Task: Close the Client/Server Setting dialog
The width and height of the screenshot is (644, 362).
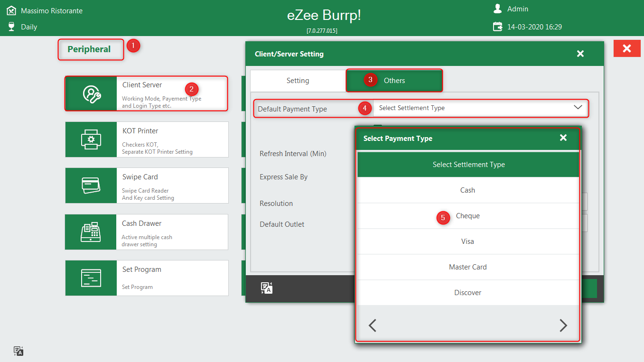Action: coord(580,54)
